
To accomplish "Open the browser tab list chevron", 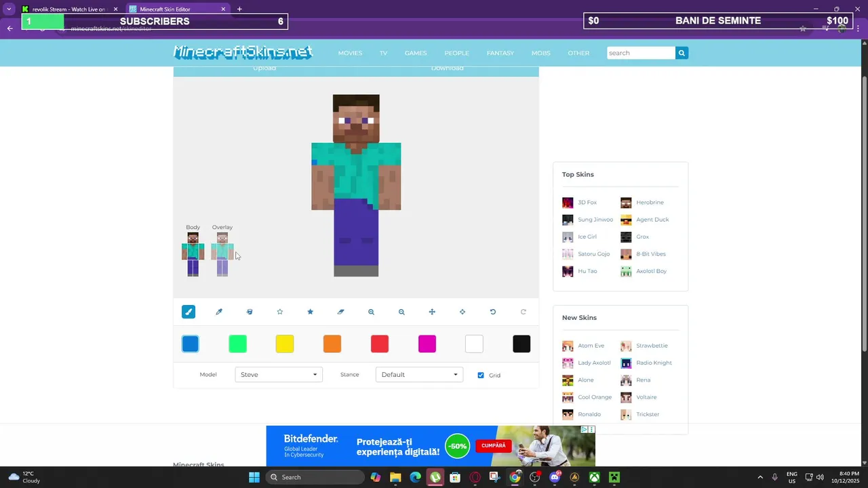I will tap(9, 9).
